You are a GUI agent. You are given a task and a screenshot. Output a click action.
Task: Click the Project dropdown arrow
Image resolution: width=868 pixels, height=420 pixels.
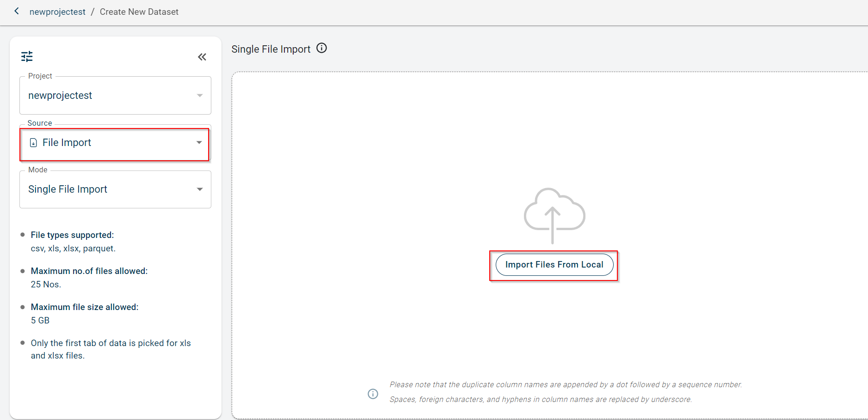point(200,96)
